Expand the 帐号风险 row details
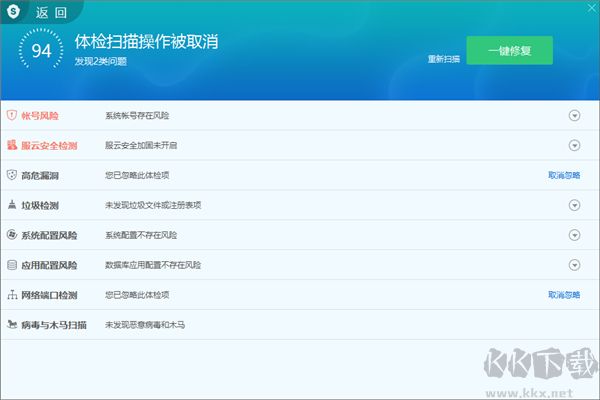 (x=574, y=115)
